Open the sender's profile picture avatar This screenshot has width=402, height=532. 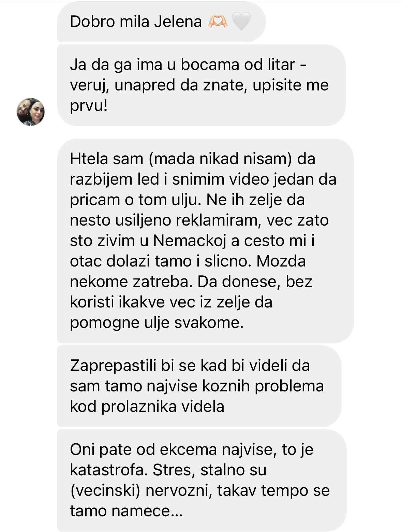tap(31, 112)
